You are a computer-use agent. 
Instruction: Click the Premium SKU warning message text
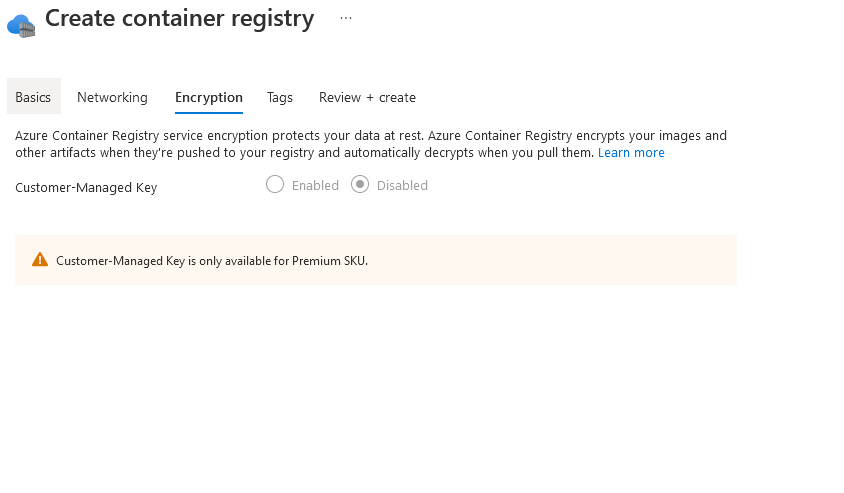212,261
